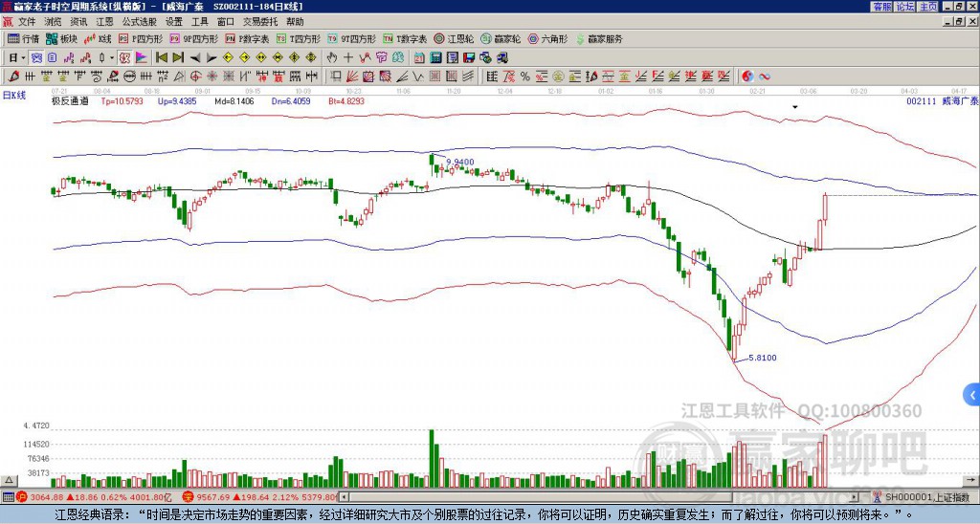Viewport: 980px width, 524px height.
Task: Click the calendar icon in toolbar
Action: [419, 57]
